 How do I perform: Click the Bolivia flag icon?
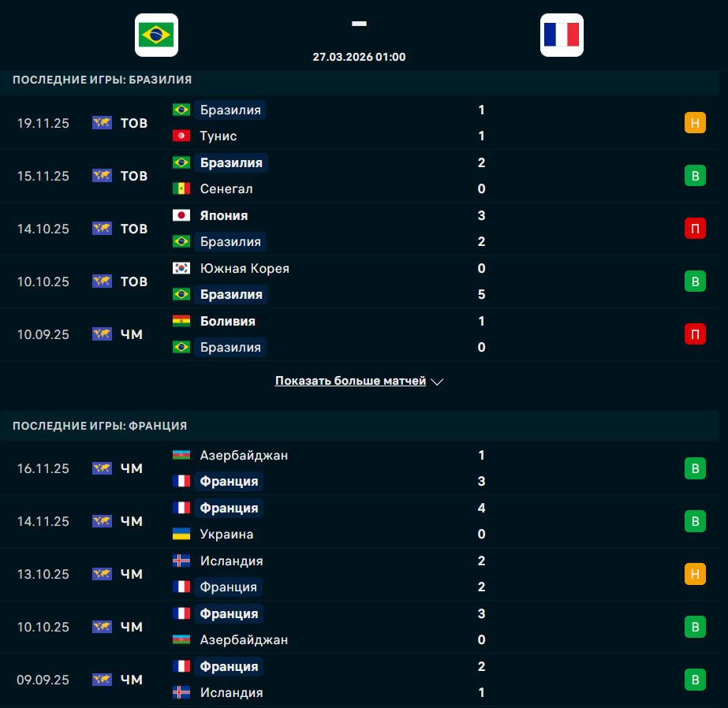[181, 322]
